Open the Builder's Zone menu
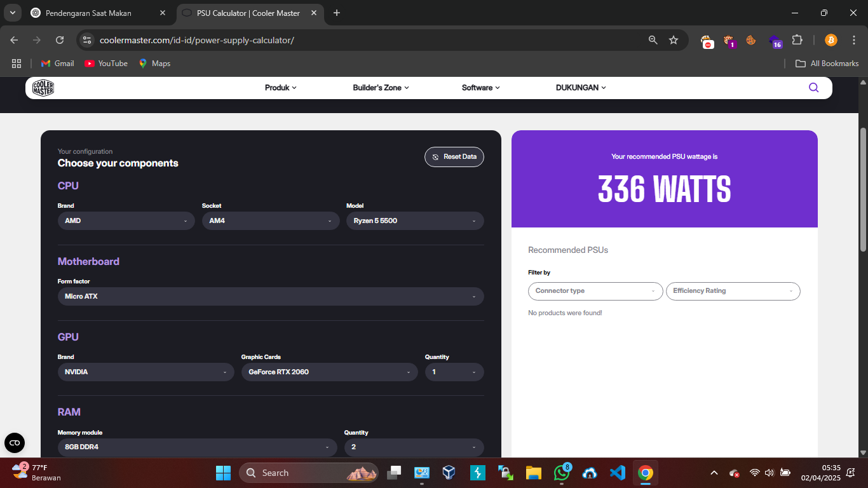The image size is (868, 488). tap(381, 88)
